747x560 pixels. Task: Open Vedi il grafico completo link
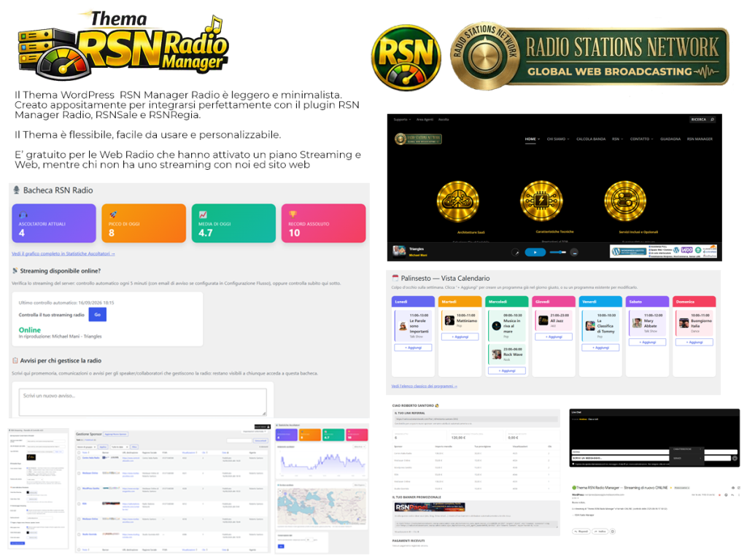click(x=63, y=254)
